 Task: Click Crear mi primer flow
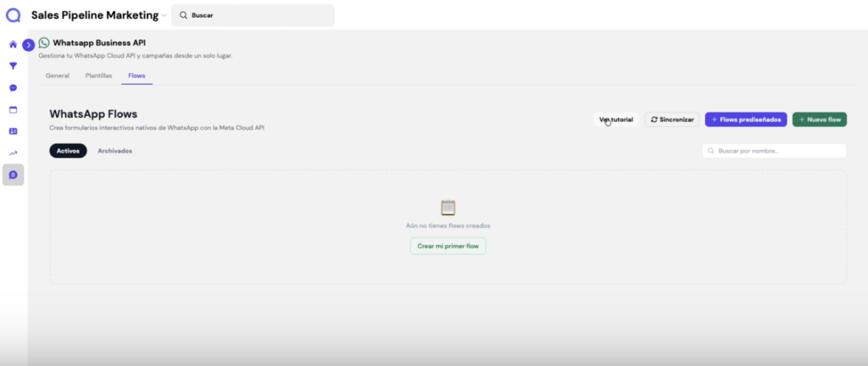448,246
